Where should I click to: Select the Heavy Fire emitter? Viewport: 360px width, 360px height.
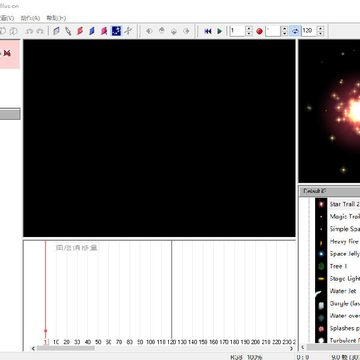[344, 241]
